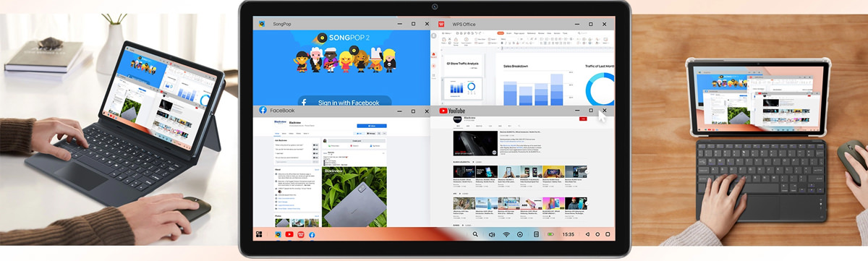Tap the back triangle navigation button

click(587, 234)
